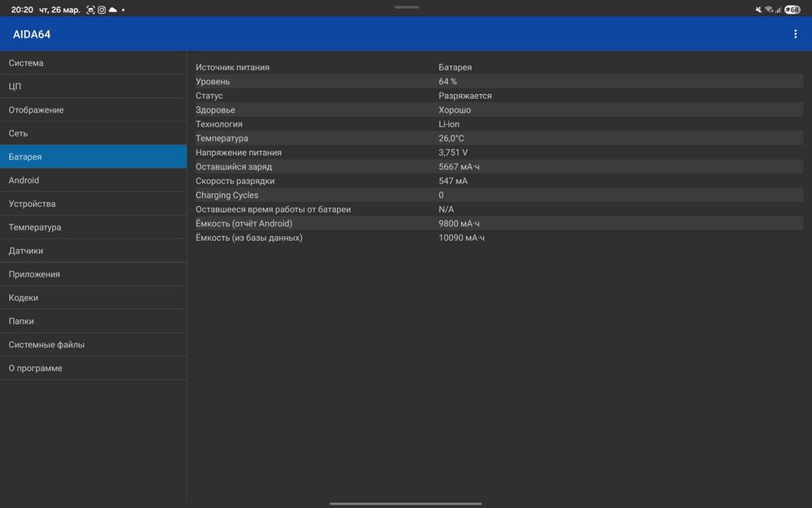Image resolution: width=812 pixels, height=508 pixels.
Task: Click the 547 мА value
Action: pyautogui.click(x=453, y=181)
